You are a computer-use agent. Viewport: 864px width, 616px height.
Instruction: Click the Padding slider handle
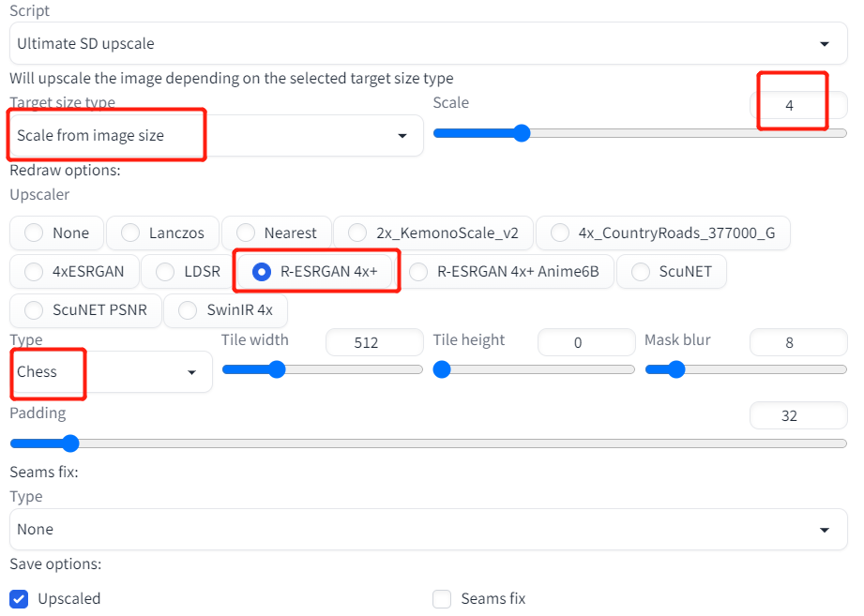[x=70, y=443]
